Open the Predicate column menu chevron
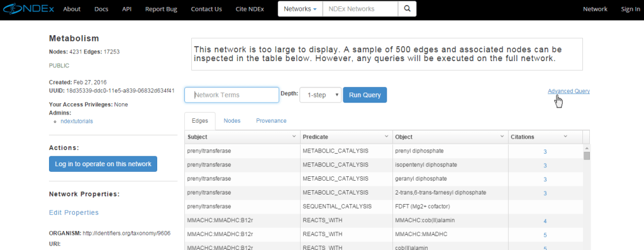The image size is (644, 250). (x=387, y=136)
